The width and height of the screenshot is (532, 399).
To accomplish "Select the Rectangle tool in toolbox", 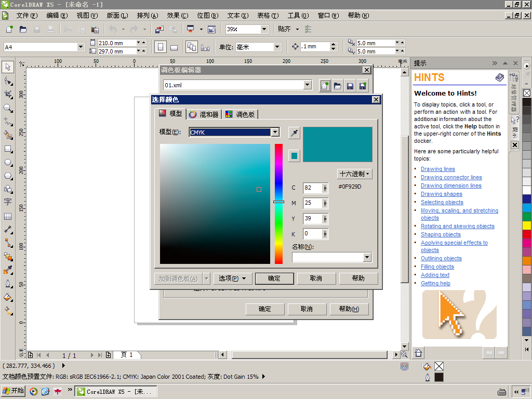I will (8, 149).
